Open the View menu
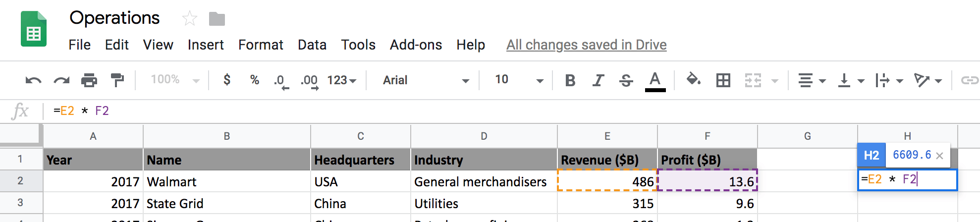 [158, 45]
